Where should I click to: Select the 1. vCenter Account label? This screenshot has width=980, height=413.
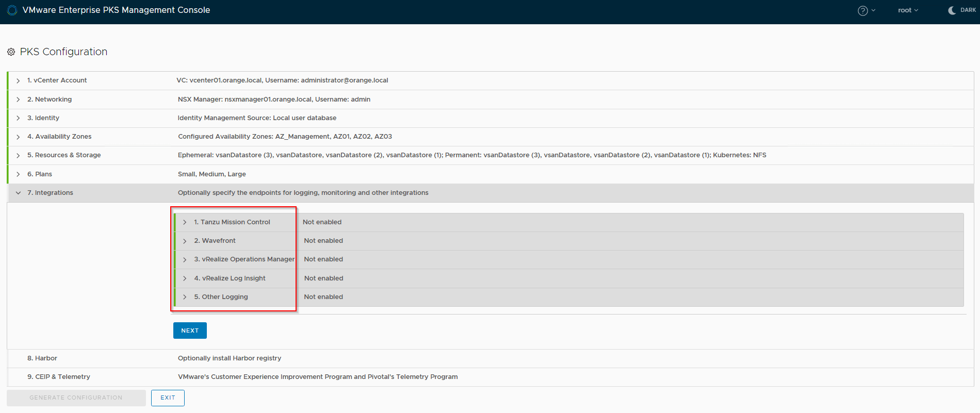click(57, 80)
